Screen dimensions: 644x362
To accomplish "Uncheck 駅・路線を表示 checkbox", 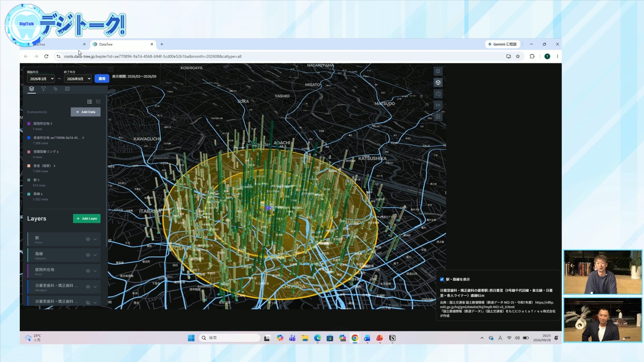I will [442, 279].
